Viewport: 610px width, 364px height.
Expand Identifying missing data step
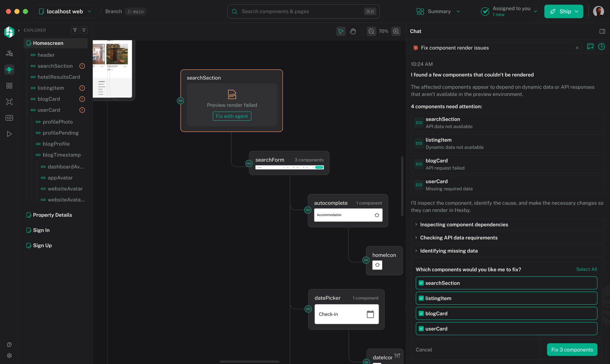[508, 251]
